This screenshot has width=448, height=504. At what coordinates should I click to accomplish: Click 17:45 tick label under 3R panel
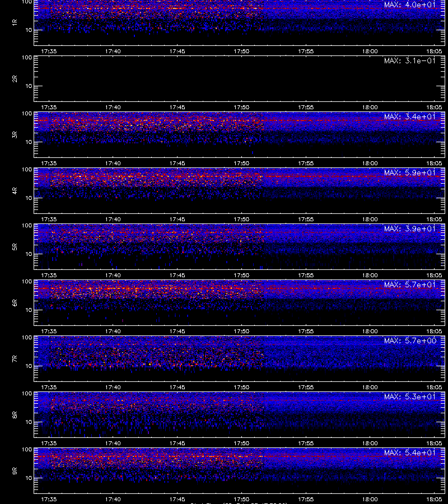pyautogui.click(x=178, y=164)
